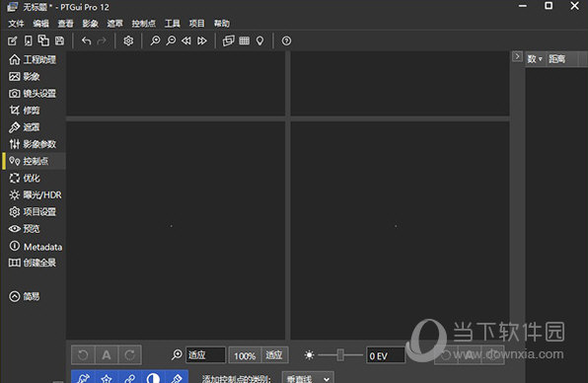Click the undo arrow in toolbar

(x=86, y=40)
